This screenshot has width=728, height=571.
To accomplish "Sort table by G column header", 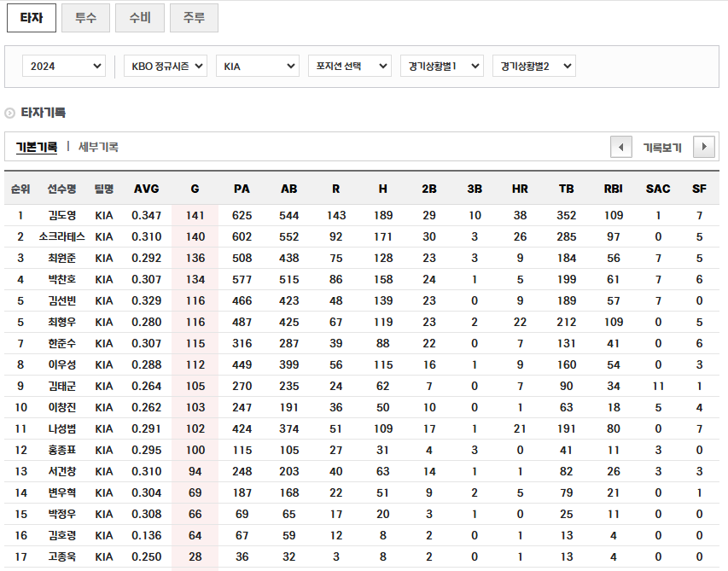I will click(195, 189).
